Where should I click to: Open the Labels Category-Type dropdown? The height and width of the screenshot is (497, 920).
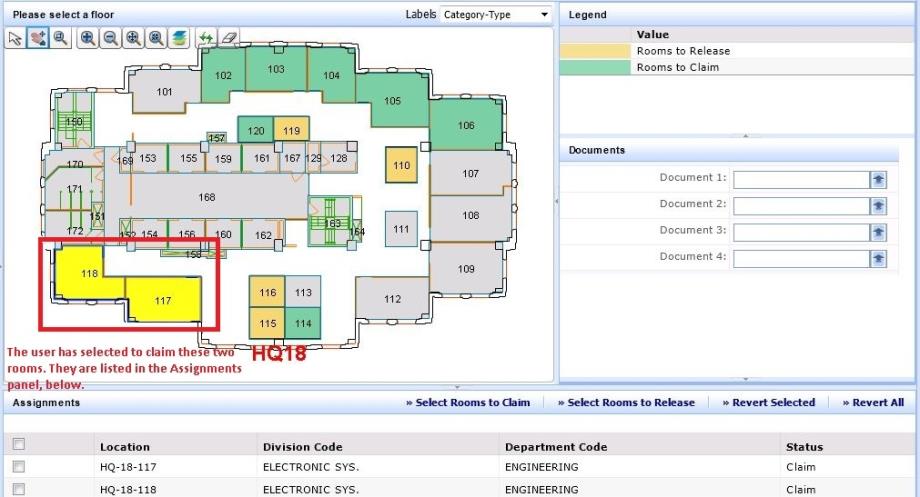tap(496, 15)
